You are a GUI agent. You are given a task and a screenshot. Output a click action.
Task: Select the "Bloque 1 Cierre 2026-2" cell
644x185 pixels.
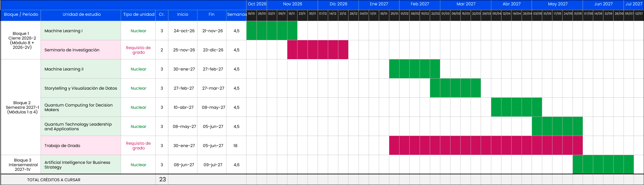[x=21, y=40]
